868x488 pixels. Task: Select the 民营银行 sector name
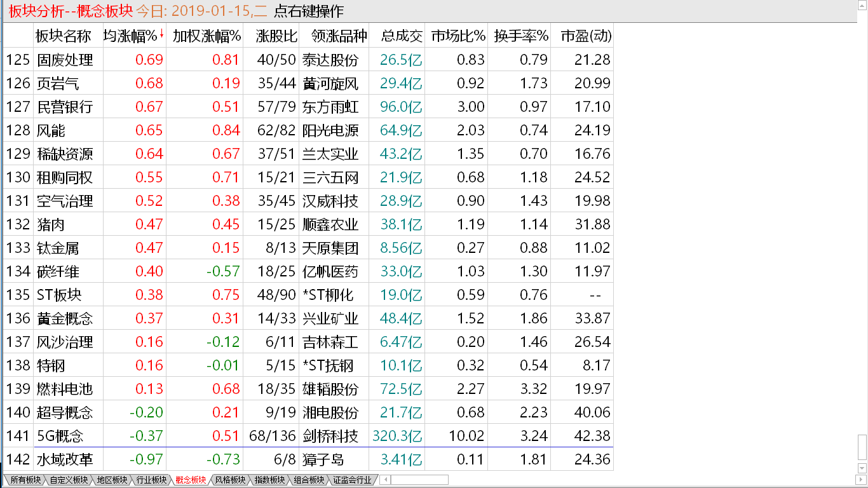[65, 107]
